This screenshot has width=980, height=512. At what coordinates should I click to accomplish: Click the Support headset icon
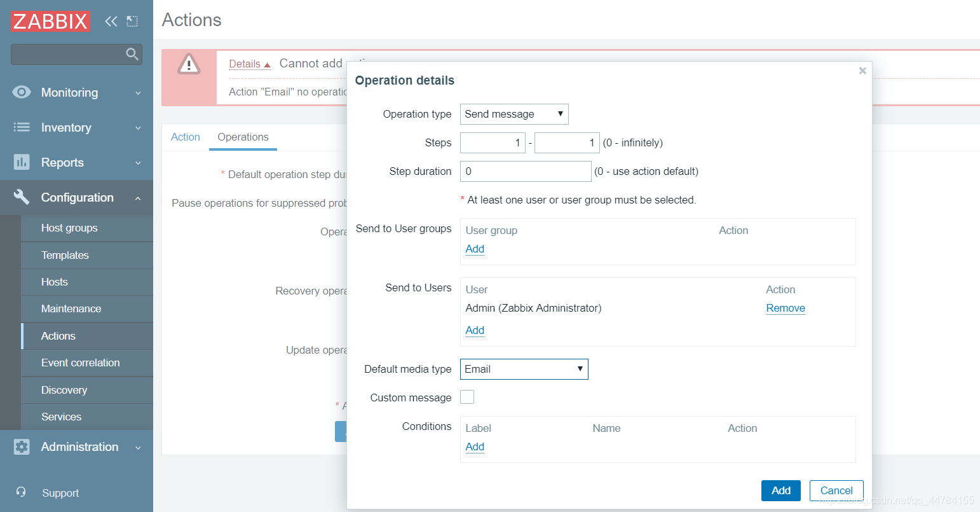tap(21, 492)
